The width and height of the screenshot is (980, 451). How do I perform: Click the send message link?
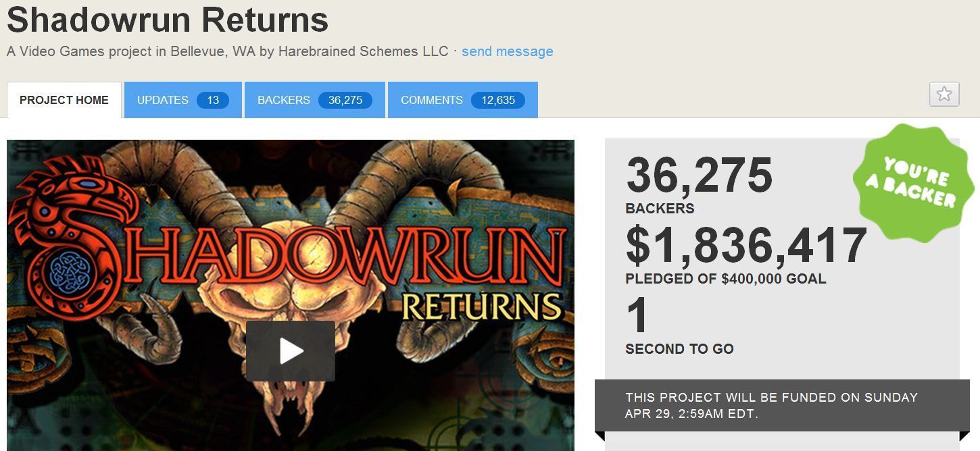(x=507, y=51)
